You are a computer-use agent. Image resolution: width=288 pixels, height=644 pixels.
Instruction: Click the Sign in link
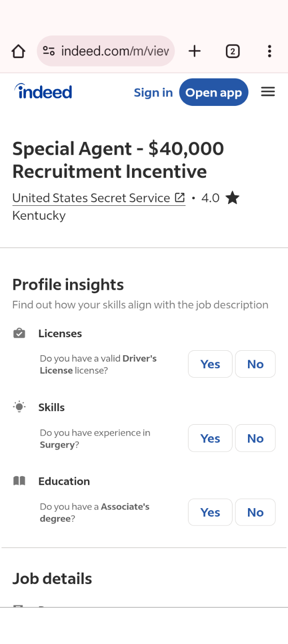[x=153, y=92]
